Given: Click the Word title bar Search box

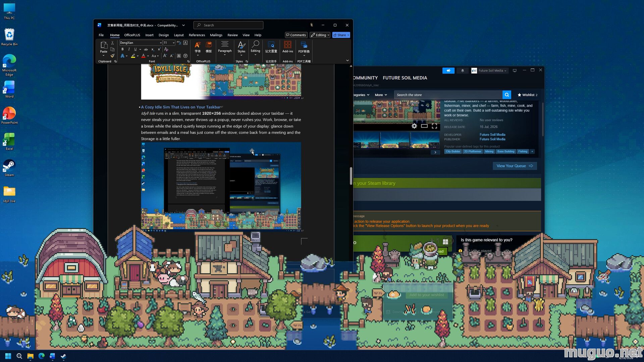Looking at the screenshot, I should click(x=228, y=25).
